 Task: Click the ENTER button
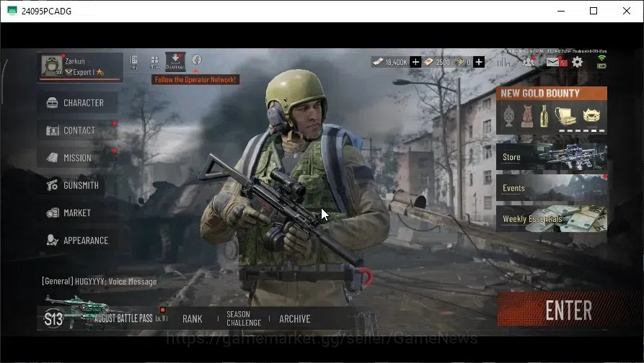pyautogui.click(x=569, y=310)
